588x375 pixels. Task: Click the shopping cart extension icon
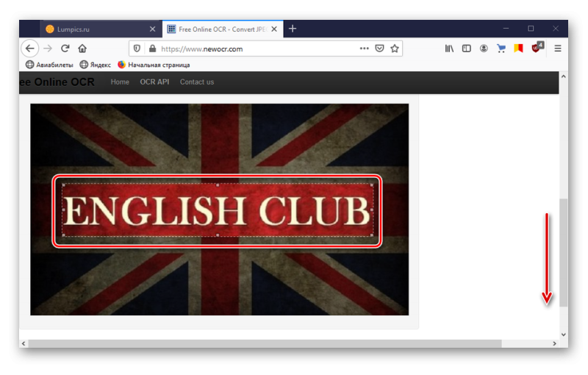pos(501,49)
